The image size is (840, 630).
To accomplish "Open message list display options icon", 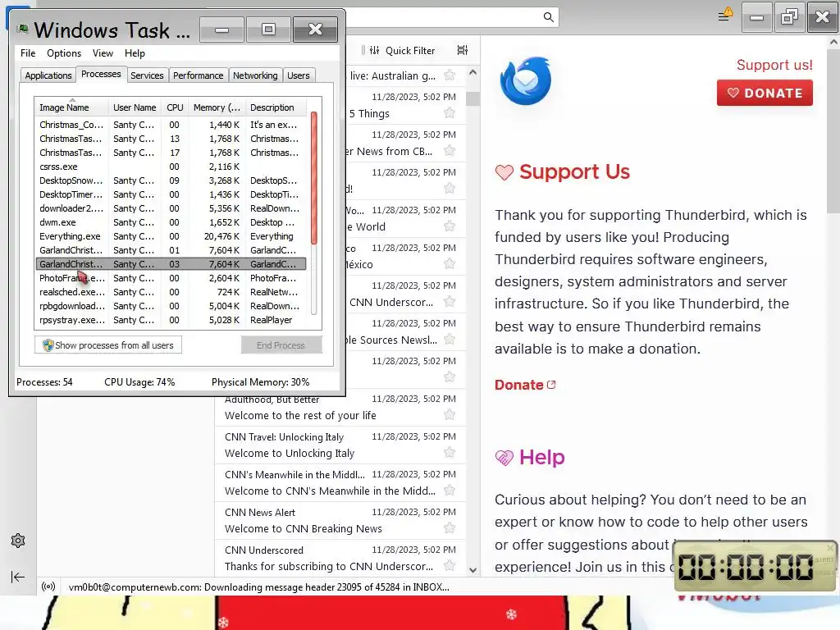I will [463, 50].
